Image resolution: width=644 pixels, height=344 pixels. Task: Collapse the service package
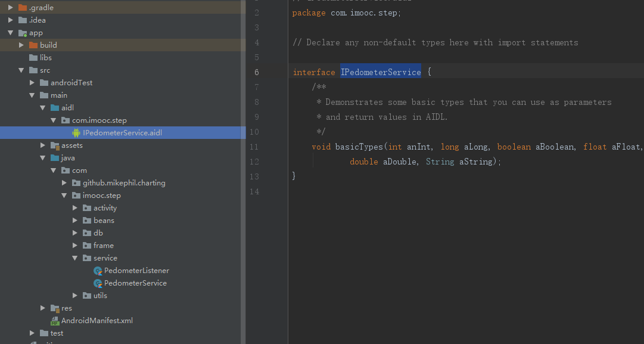tap(74, 258)
